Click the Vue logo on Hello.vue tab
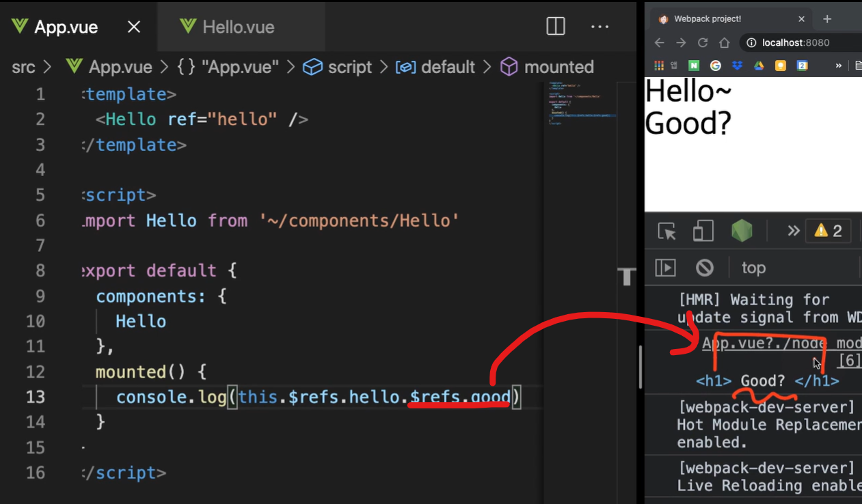The image size is (862, 504). point(188,27)
